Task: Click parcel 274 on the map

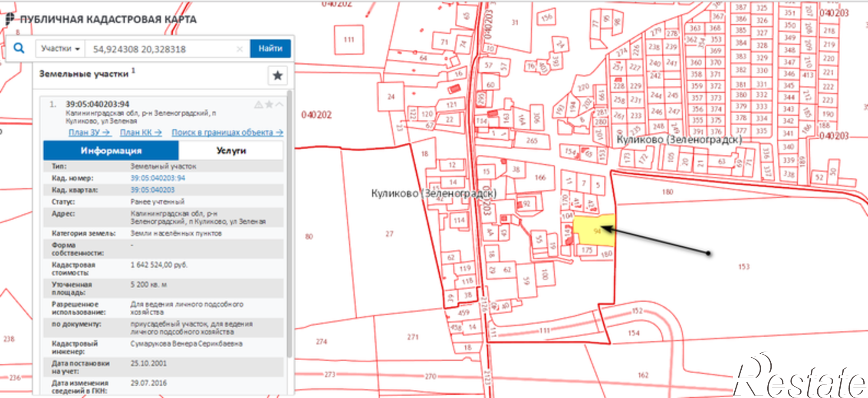Action: click(x=321, y=342)
